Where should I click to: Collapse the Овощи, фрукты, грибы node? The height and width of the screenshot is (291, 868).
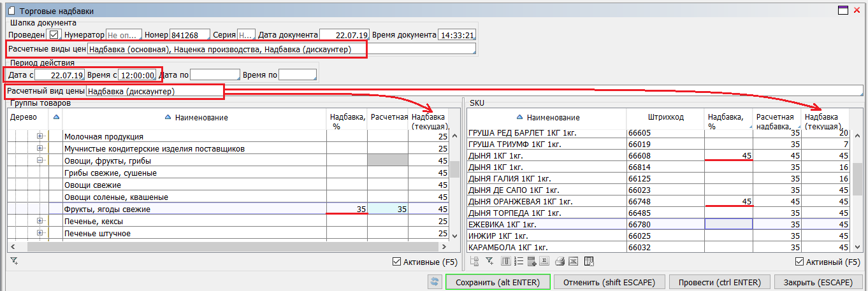(40, 160)
